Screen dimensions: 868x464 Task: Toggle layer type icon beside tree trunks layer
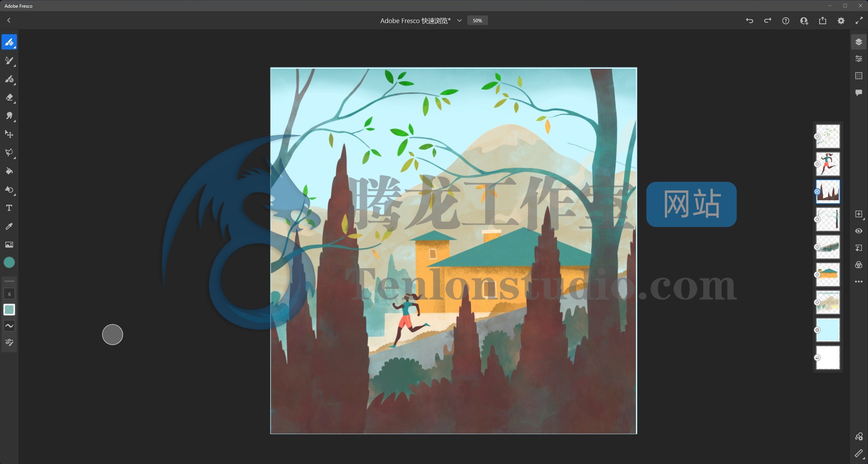click(817, 219)
